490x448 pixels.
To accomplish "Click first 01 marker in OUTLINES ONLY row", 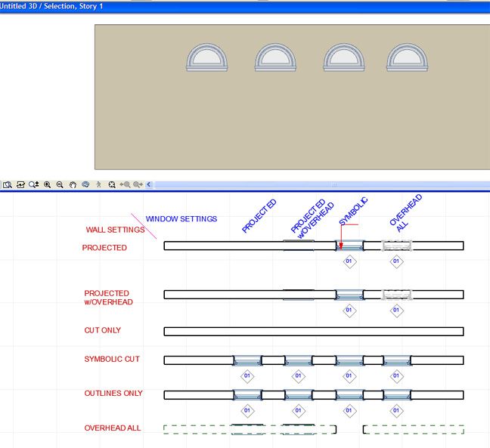I will click(247, 410).
